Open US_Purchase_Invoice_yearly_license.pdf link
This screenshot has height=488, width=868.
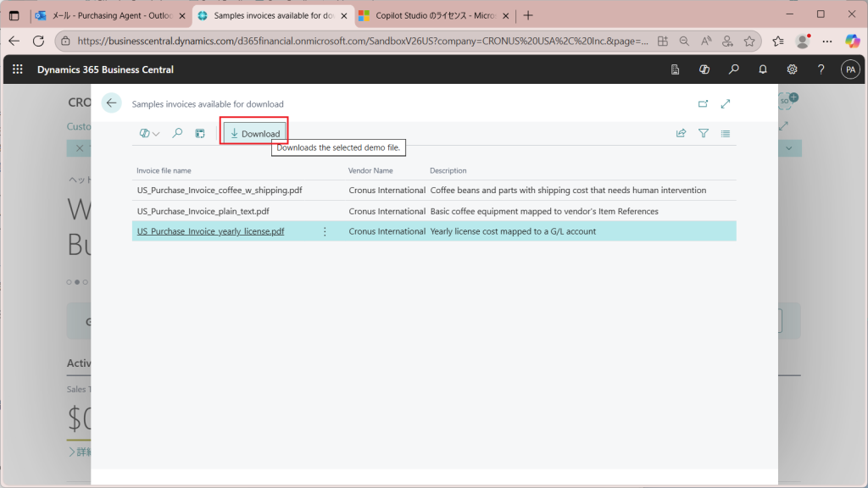click(210, 231)
